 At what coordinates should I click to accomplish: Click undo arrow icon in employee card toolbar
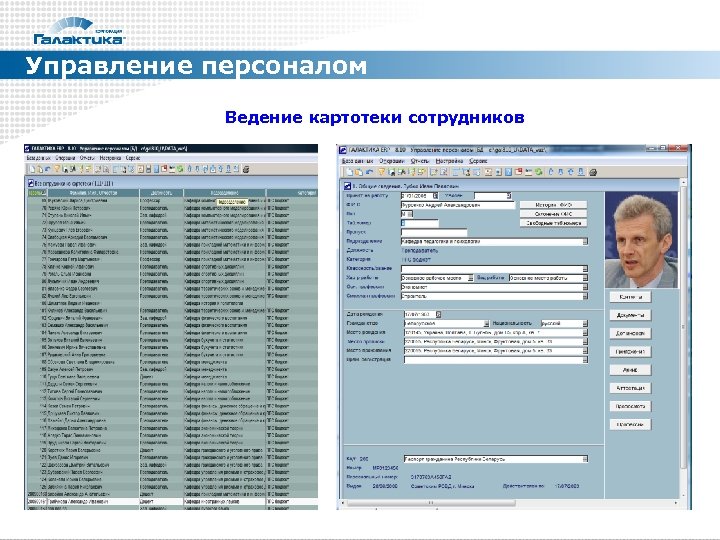coord(370,172)
